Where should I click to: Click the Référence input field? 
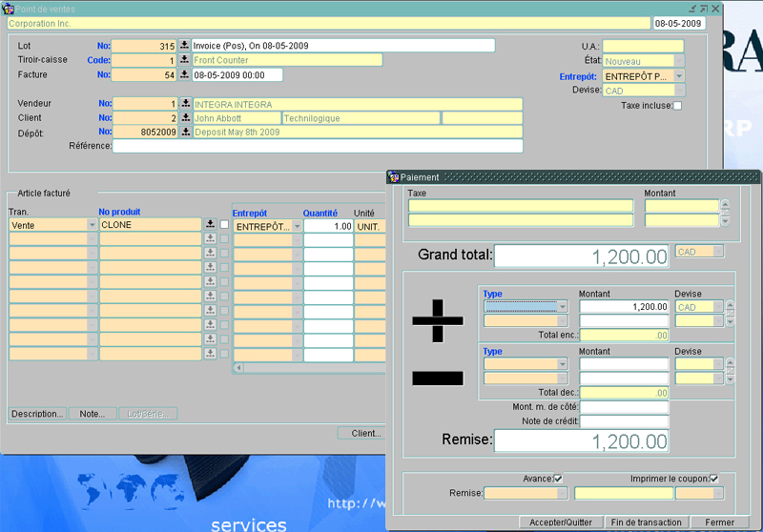pos(318,146)
